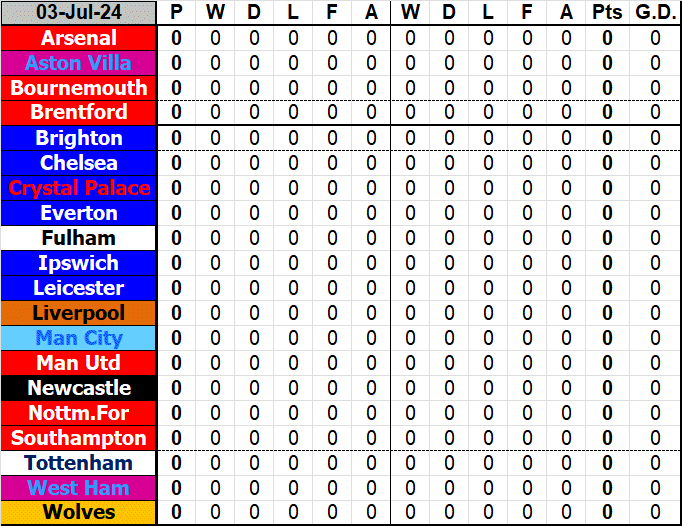Image resolution: width=682 pixels, height=526 pixels.
Task: Click the Ipswich team name
Action: tap(79, 263)
